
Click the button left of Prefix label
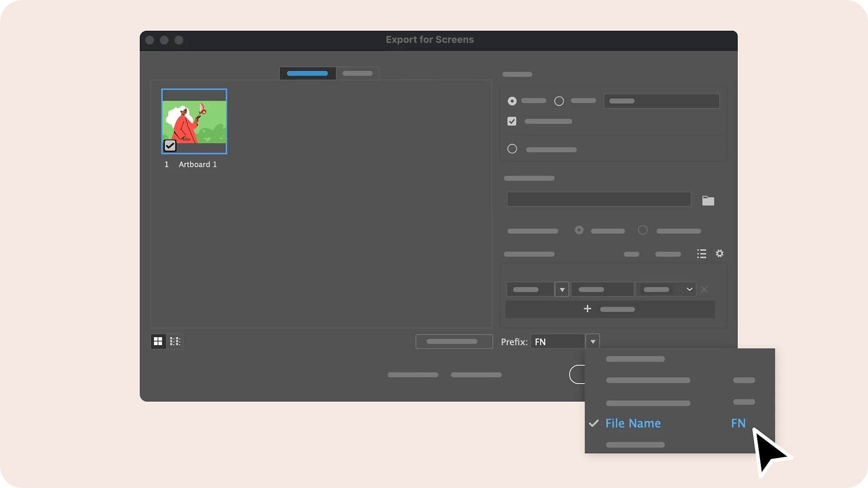pos(454,342)
